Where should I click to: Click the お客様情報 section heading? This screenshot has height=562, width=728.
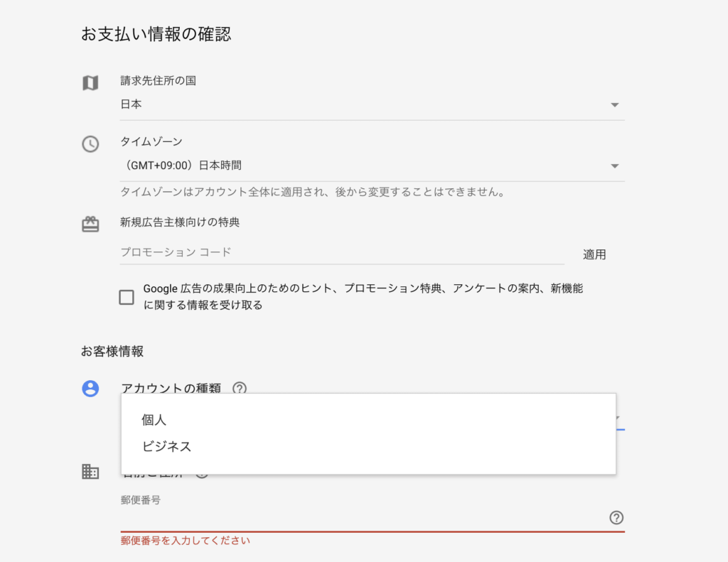click(112, 351)
